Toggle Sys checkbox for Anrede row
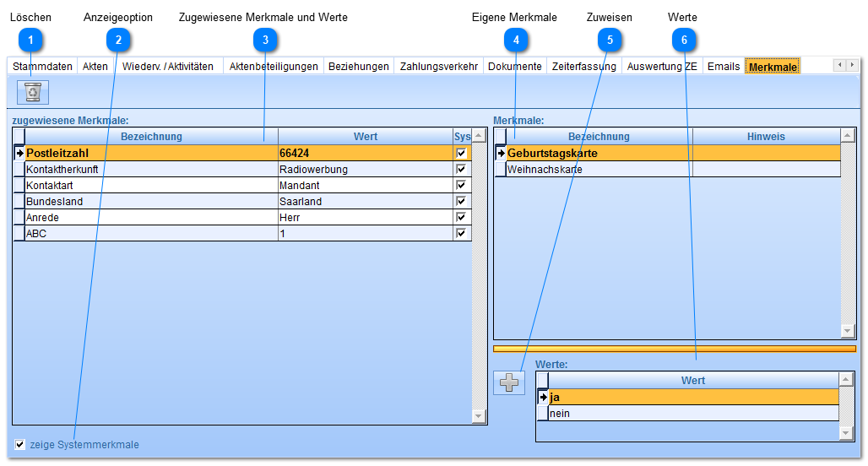The image size is (868, 466). coord(461,218)
